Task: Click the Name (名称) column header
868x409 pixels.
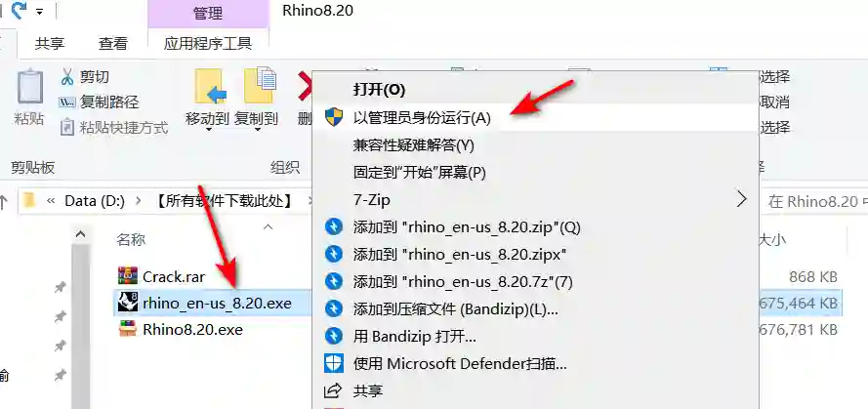Action: tap(131, 240)
